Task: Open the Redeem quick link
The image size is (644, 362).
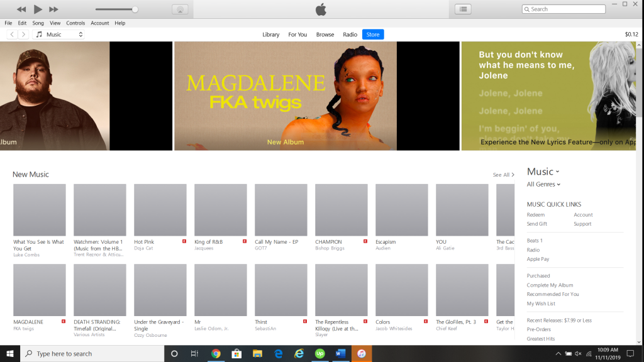Action: tap(536, 215)
